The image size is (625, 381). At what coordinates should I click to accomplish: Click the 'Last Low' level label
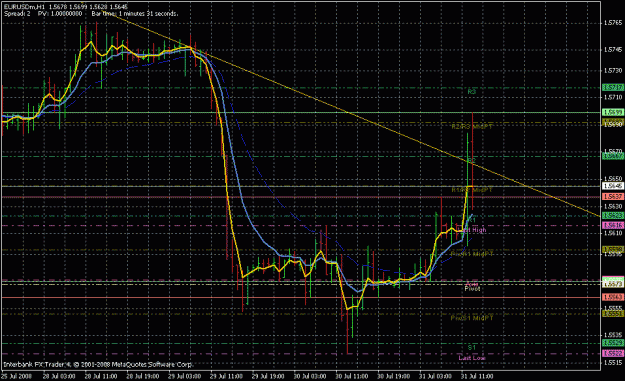pyautogui.click(x=472, y=358)
